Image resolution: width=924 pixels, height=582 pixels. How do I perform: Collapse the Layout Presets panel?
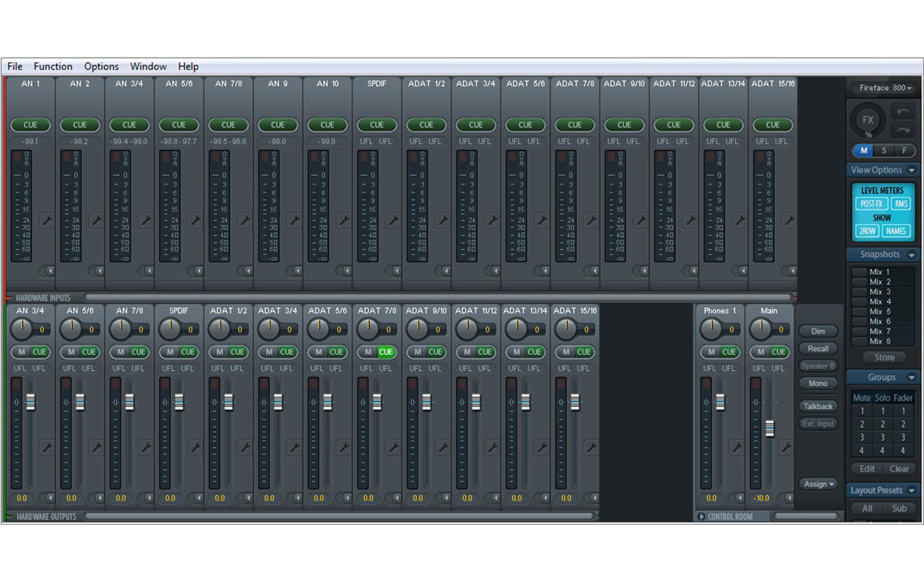(911, 490)
